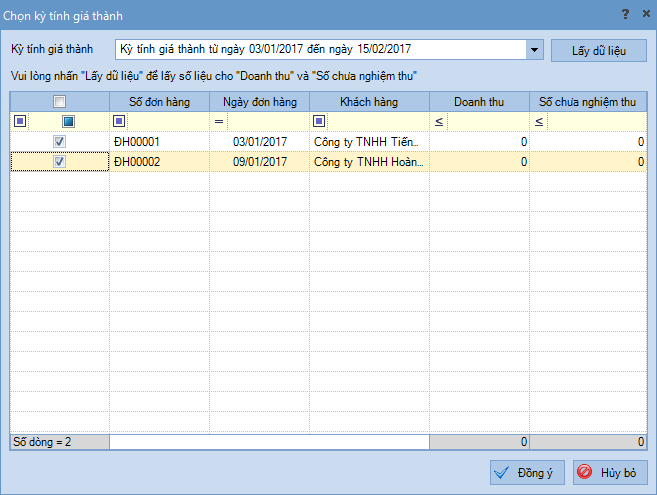
Task: Click the Số đơn hàng filter input field
Action: (x=167, y=121)
